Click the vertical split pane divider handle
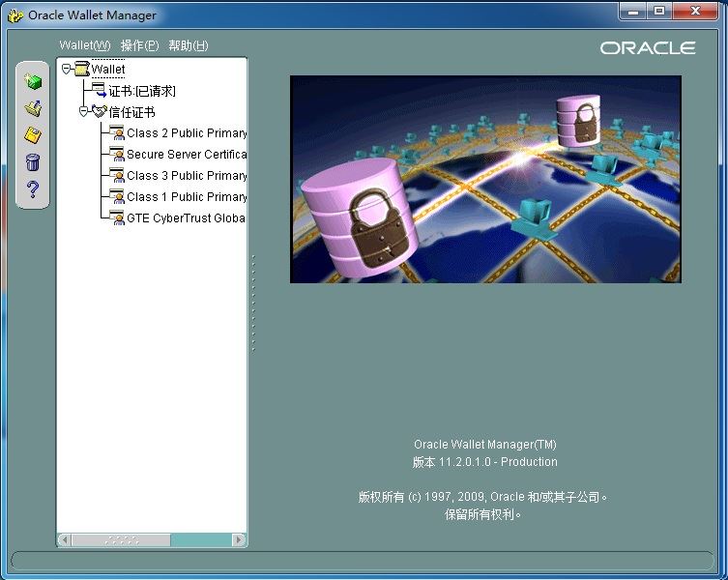The height and width of the screenshot is (580, 728). tap(253, 304)
